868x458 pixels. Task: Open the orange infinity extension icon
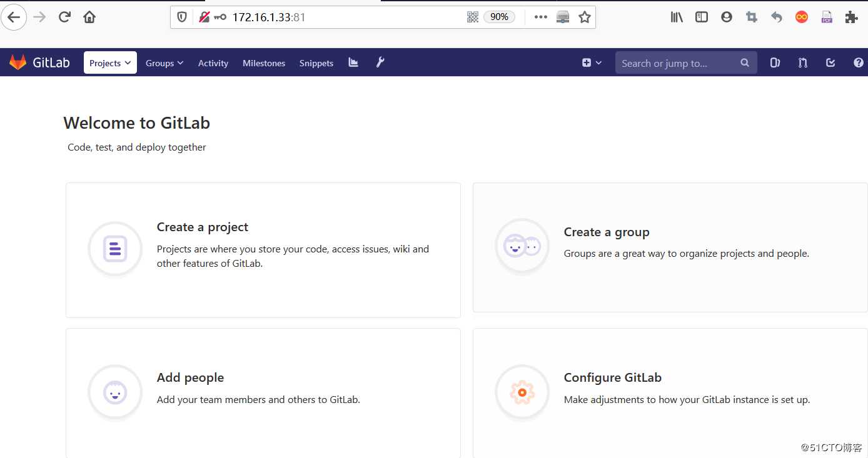(x=802, y=17)
